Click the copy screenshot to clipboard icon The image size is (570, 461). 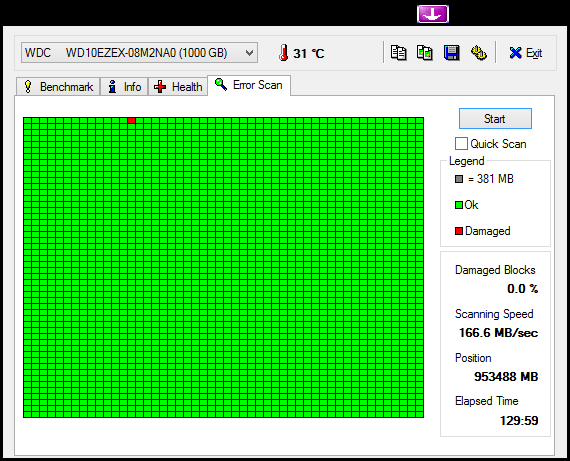pyautogui.click(x=425, y=53)
